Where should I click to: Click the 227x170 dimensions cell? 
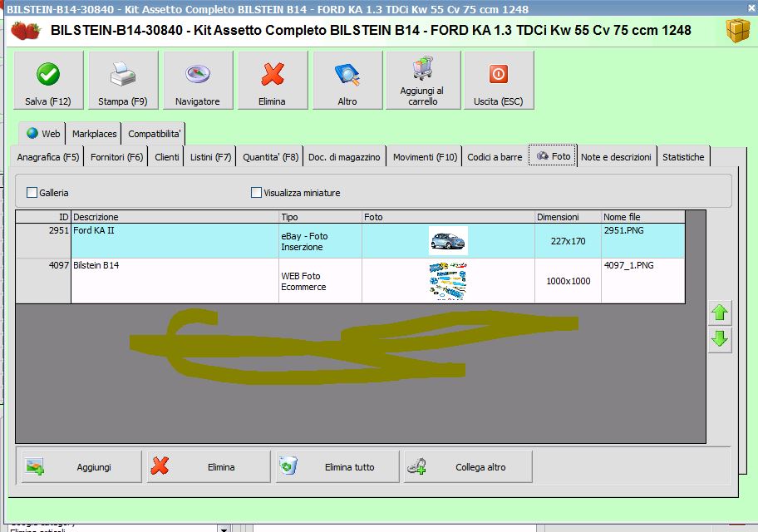click(568, 241)
